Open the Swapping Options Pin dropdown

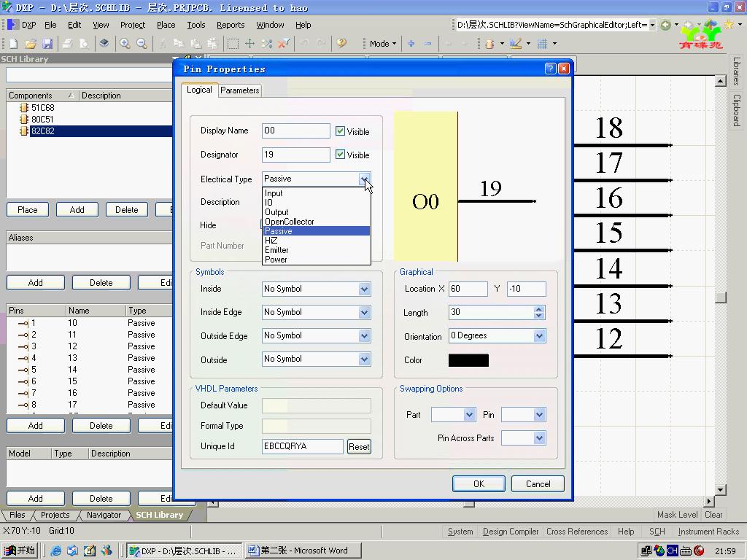point(539,415)
